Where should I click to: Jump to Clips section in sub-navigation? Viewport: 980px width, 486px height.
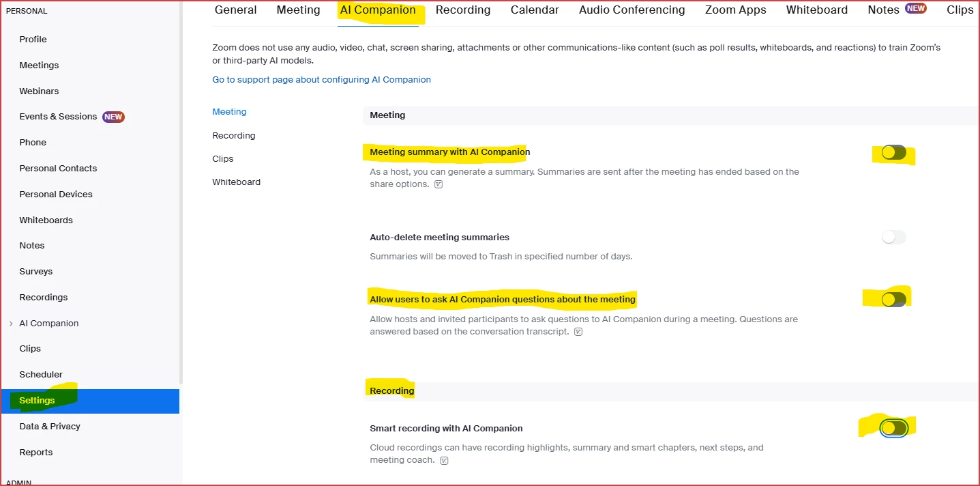point(223,159)
